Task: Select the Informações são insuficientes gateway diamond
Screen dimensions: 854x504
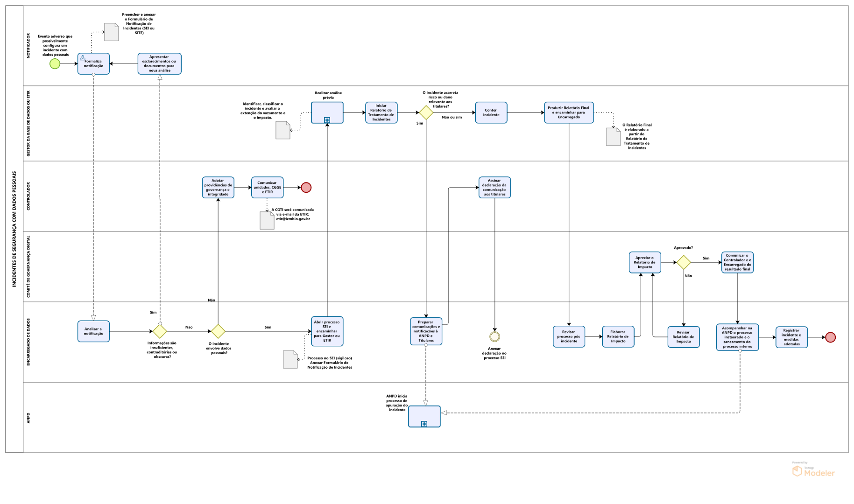Action: point(160,331)
